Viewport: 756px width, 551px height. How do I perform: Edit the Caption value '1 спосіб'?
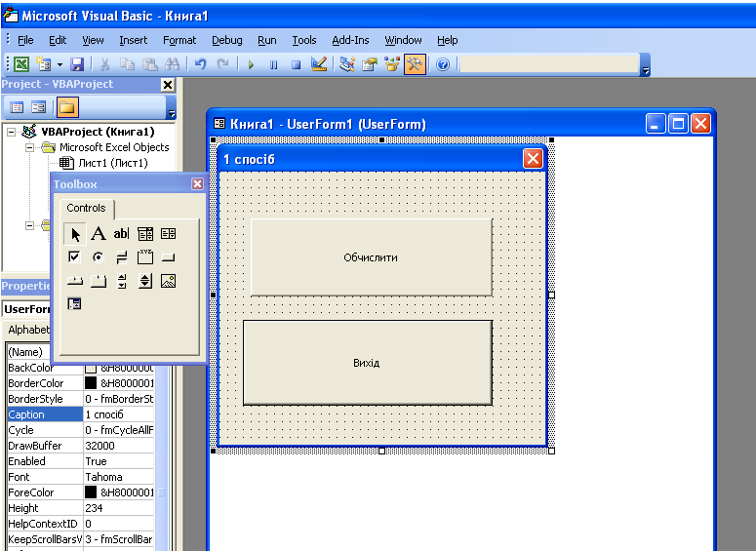119,414
